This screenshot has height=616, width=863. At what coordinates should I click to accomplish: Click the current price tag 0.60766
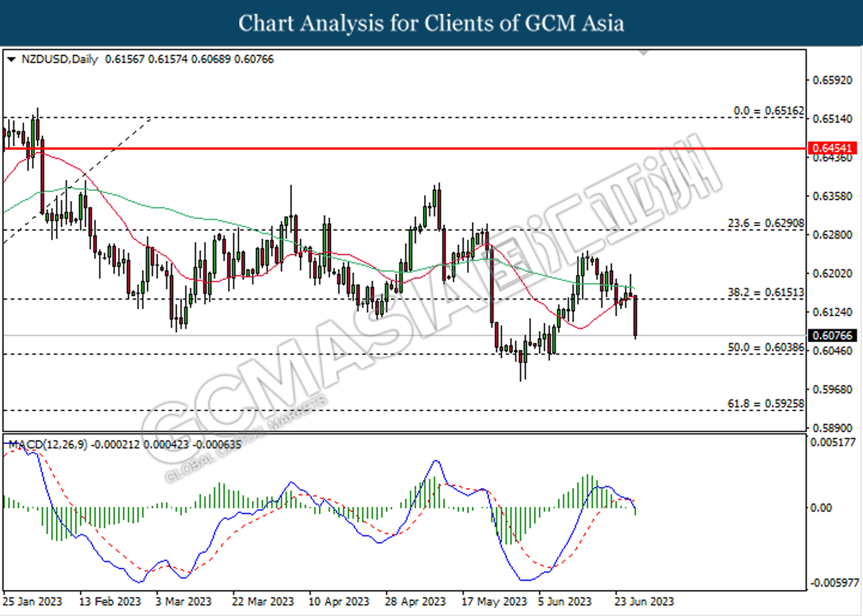coord(833,335)
